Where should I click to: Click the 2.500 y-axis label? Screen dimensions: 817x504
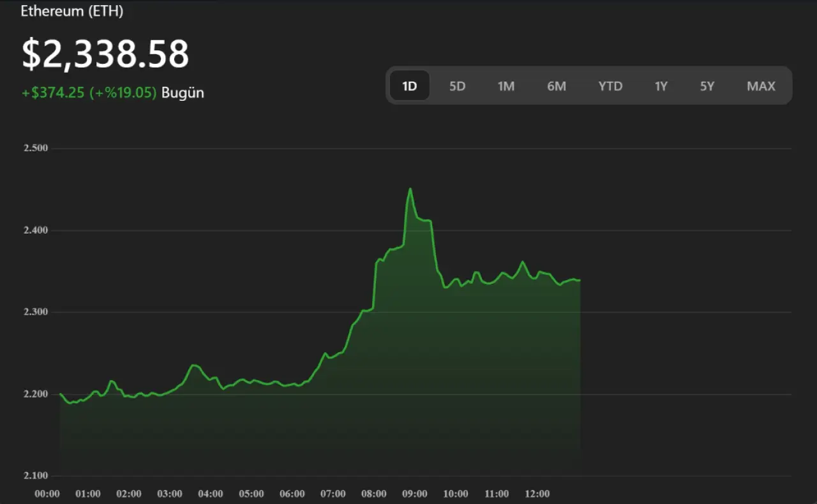click(x=36, y=148)
